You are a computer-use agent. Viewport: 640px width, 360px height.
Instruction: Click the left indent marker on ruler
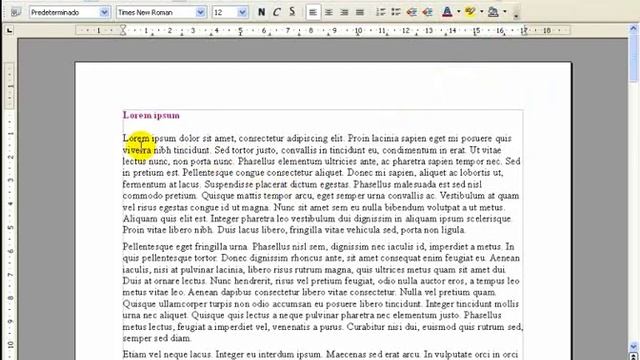123,30
